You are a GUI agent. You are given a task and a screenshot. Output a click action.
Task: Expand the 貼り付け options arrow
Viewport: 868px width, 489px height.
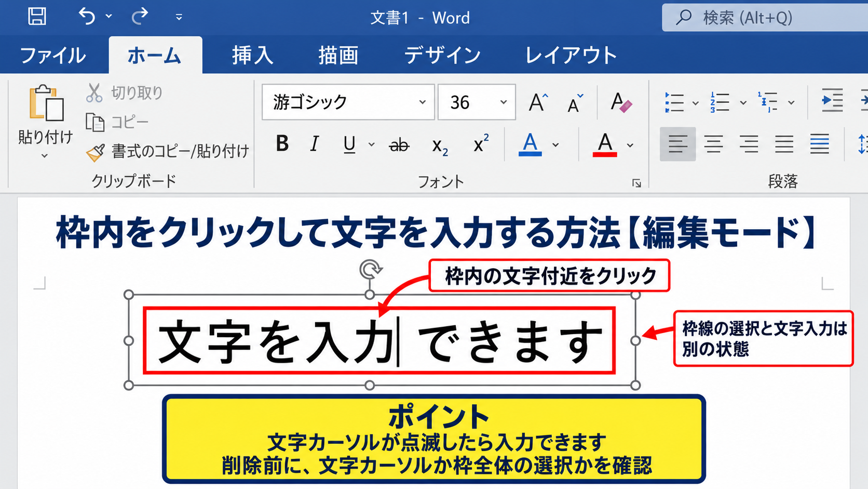click(x=45, y=155)
